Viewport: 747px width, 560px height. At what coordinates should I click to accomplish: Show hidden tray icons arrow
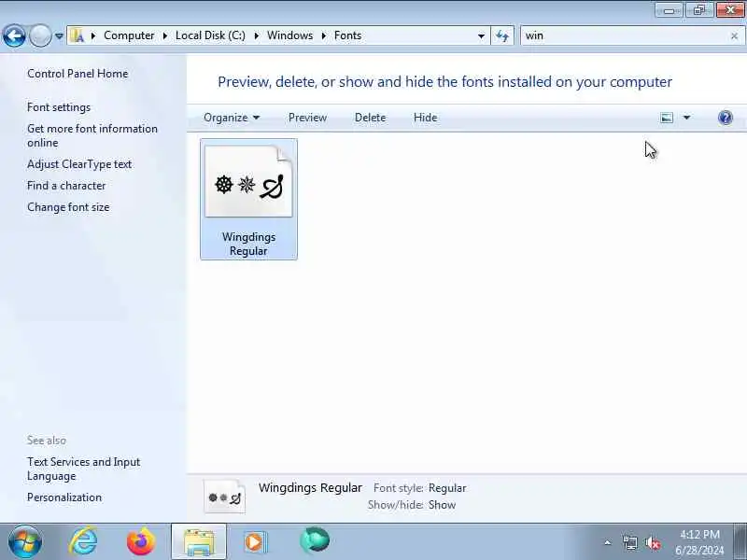[608, 542]
